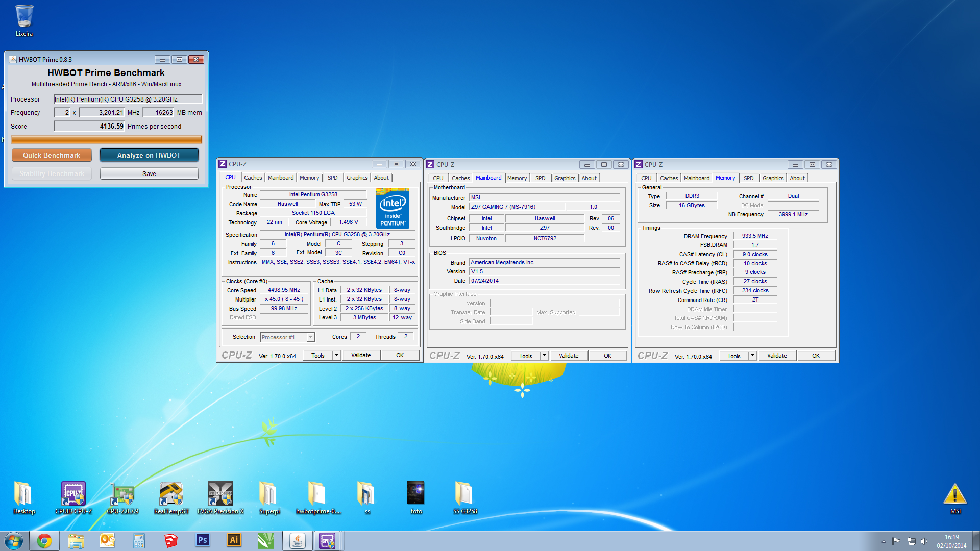Open Windows Explorer from the taskbar
This screenshot has width=980, height=551.
point(76,541)
